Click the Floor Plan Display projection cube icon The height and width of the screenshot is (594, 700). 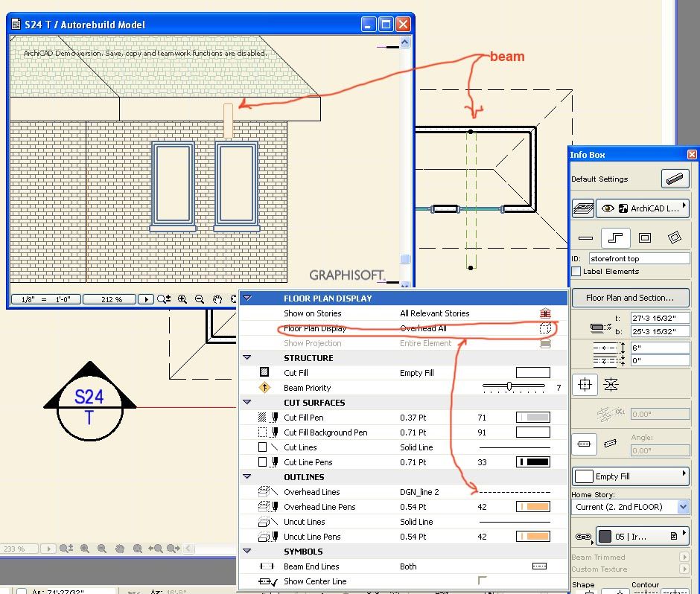click(x=547, y=329)
